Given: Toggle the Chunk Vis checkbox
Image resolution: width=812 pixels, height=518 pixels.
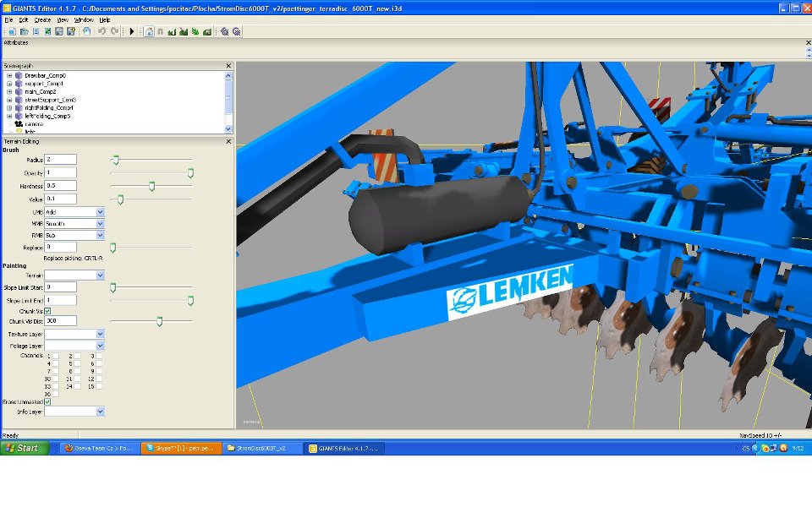Looking at the screenshot, I should coord(47,311).
